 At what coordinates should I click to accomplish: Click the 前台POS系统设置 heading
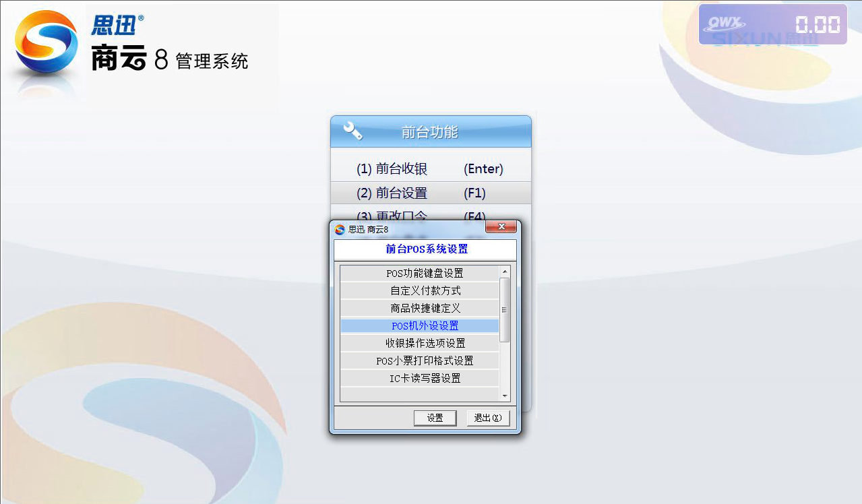[x=426, y=249]
